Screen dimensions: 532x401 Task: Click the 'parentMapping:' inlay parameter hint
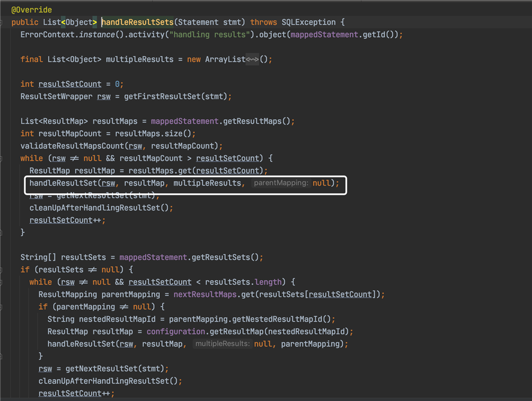pyautogui.click(x=281, y=183)
